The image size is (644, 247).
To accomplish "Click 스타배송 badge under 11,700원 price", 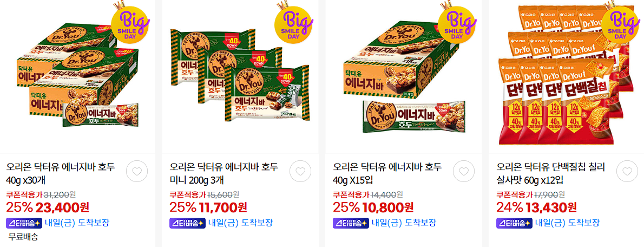I will 187,223.
